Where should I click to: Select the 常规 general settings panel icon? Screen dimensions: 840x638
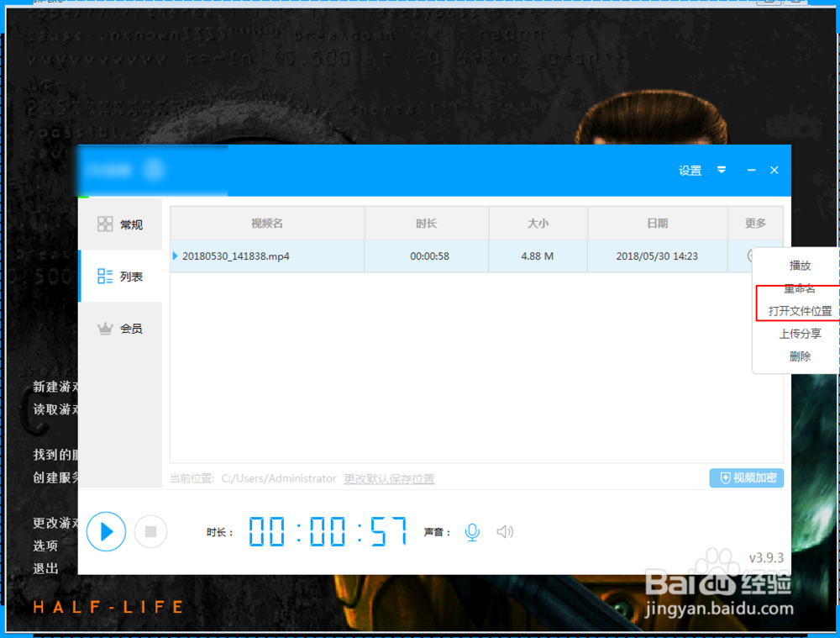105,224
